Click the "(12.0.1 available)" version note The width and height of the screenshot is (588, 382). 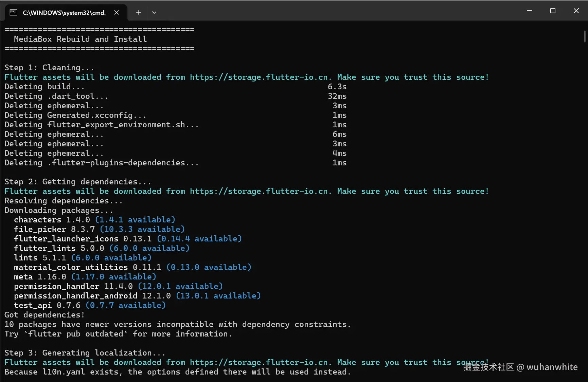tap(180, 286)
